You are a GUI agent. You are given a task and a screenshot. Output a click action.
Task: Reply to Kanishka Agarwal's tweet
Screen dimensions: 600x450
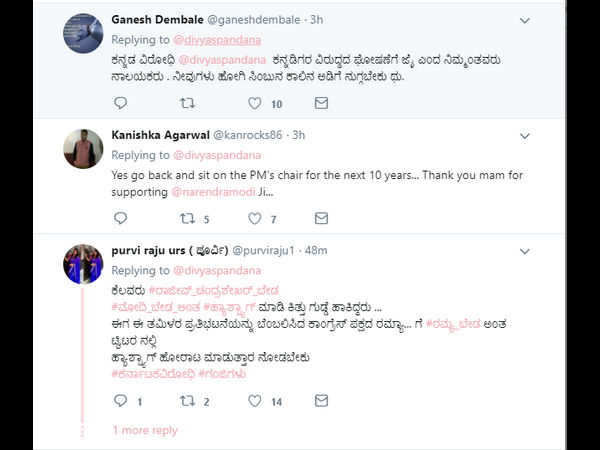(x=121, y=219)
